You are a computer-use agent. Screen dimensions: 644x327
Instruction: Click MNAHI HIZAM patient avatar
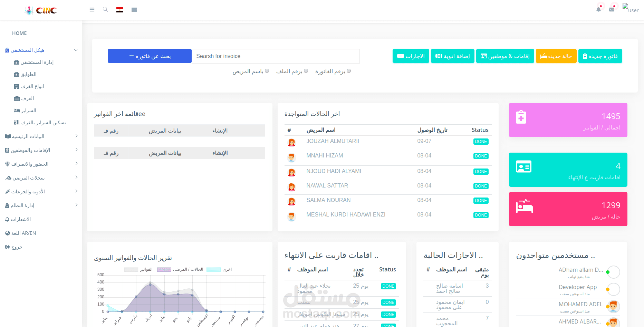coord(292,157)
